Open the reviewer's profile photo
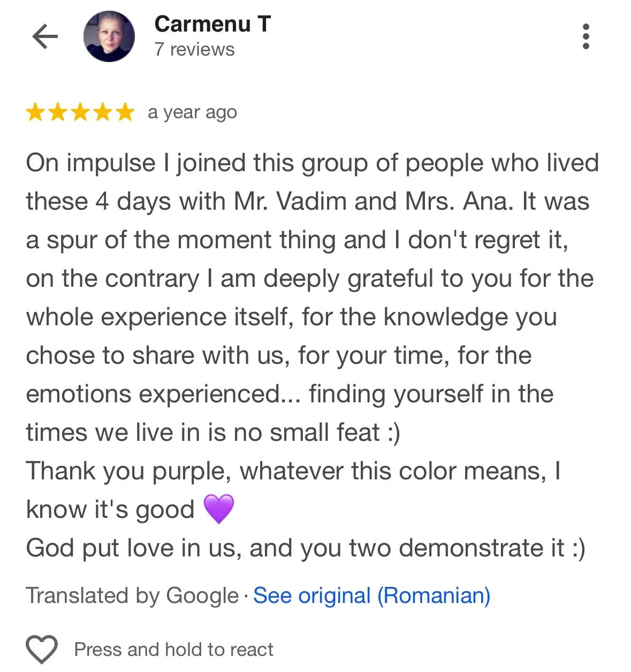631x672 pixels. pos(109,36)
